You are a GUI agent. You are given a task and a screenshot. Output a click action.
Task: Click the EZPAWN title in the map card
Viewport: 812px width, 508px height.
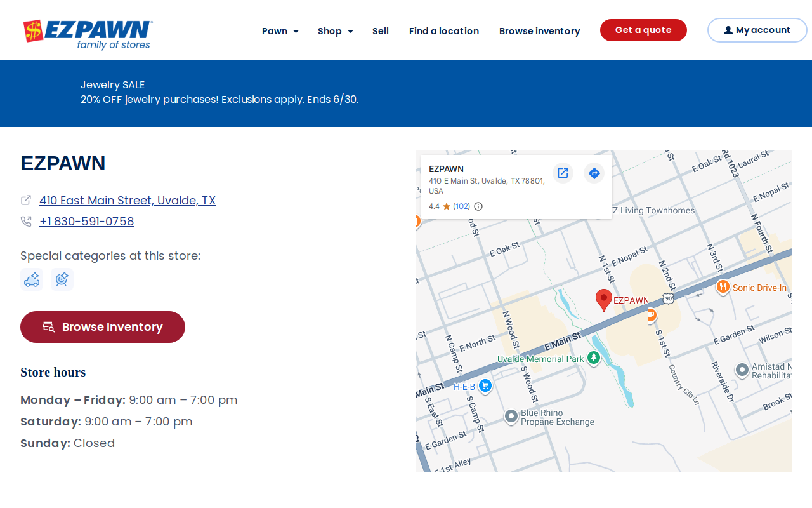[x=446, y=169]
